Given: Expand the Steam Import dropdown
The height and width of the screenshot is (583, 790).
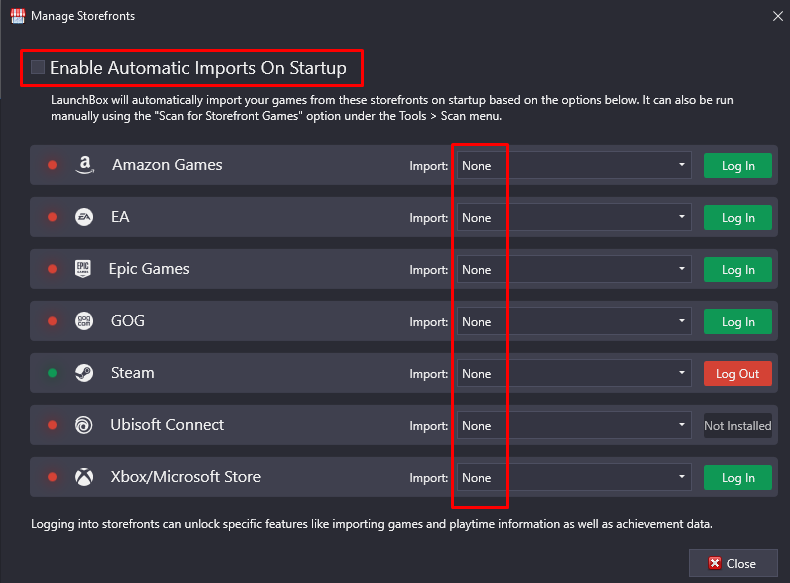Looking at the screenshot, I should (x=574, y=373).
